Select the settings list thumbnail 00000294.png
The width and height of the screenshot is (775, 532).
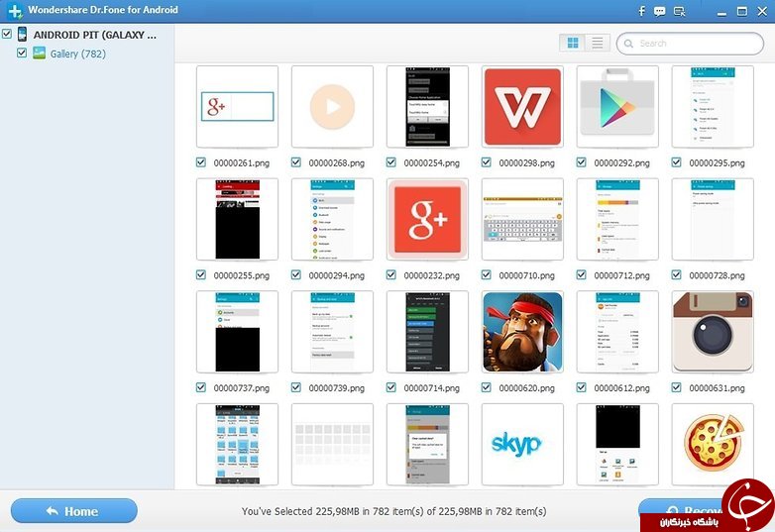(332, 219)
